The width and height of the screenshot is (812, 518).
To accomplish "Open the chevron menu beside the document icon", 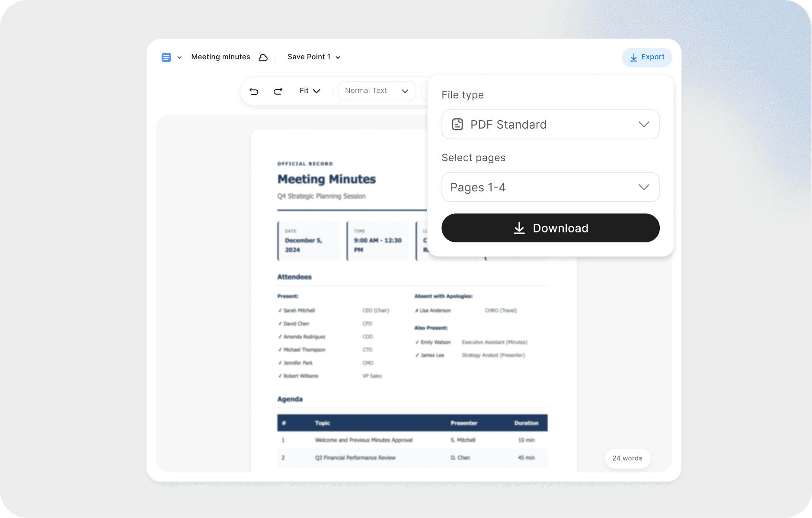I will (x=179, y=57).
